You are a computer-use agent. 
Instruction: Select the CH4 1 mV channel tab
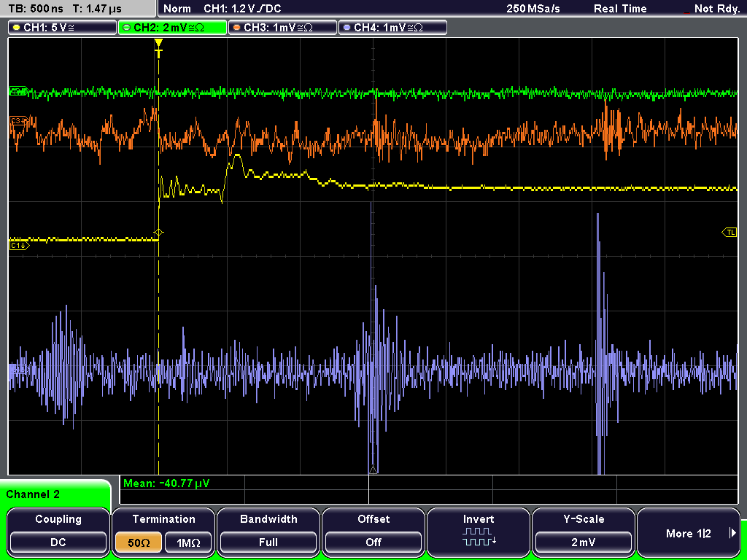(392, 28)
